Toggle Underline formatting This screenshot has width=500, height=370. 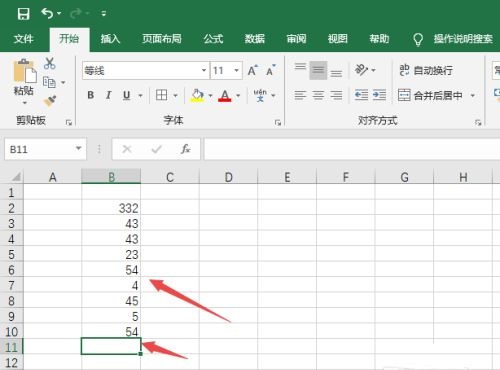(126, 95)
